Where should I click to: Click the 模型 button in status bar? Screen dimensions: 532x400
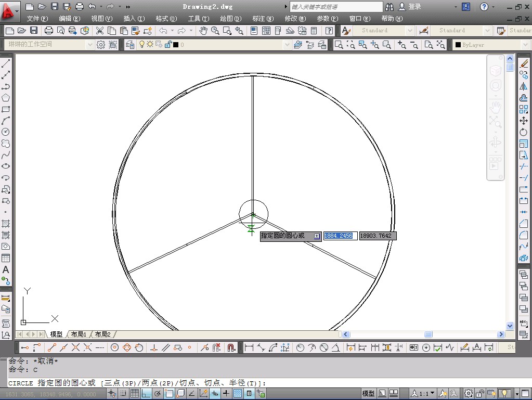(x=368, y=394)
